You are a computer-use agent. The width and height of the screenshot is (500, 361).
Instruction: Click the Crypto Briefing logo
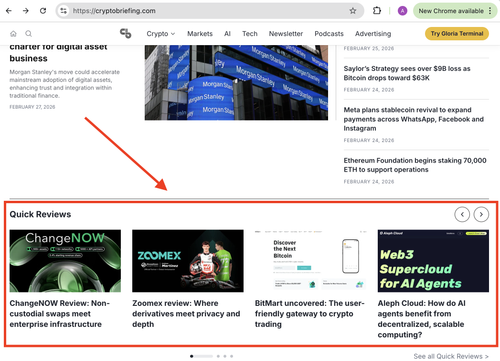click(126, 33)
